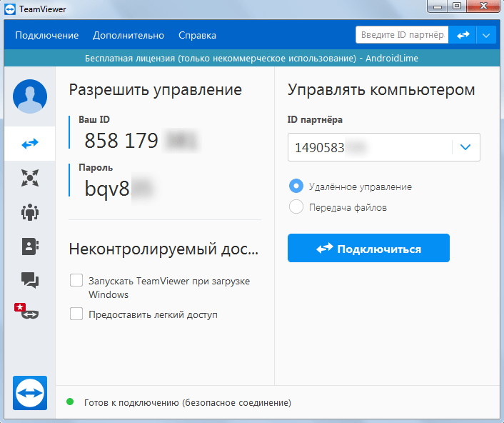Close the TeamViewer window
Image resolution: width=504 pixels, height=423 pixels.
pos(483,6)
